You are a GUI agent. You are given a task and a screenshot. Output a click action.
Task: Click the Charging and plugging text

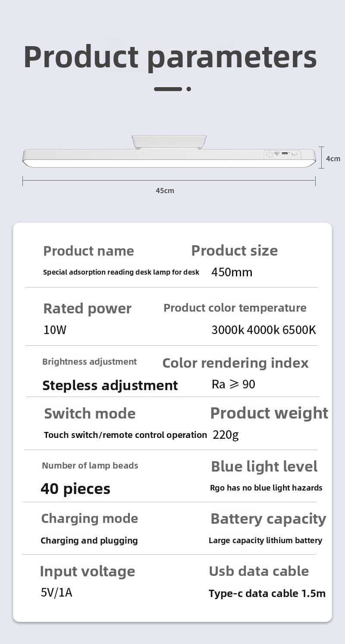pyautogui.click(x=89, y=541)
